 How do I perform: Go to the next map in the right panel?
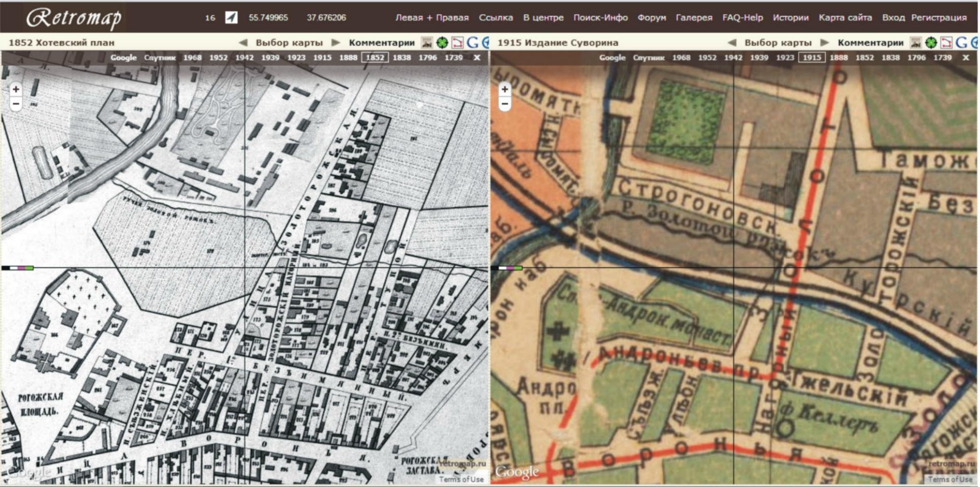824,43
